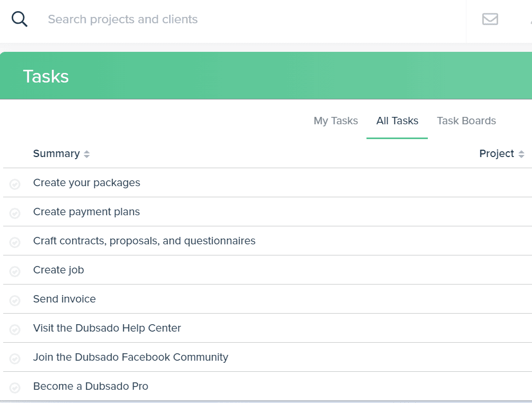The image size is (532, 403).
Task: Mark 'Create your packages' as complete
Action: click(15, 182)
